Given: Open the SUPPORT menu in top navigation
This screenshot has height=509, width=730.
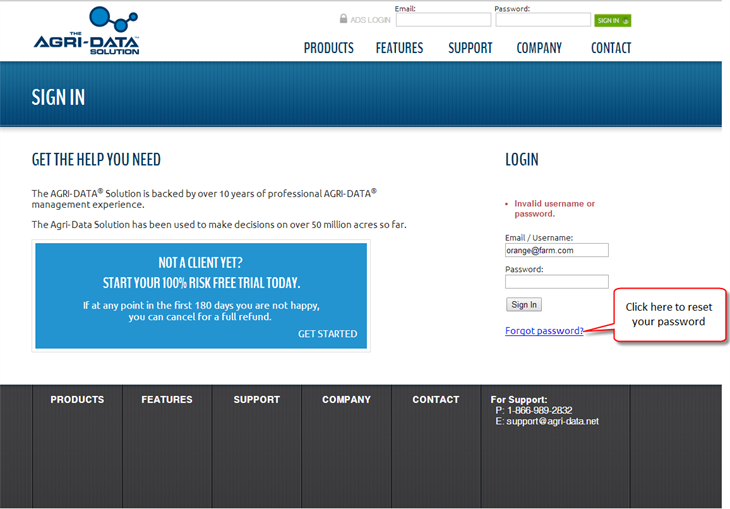Looking at the screenshot, I should tap(470, 48).
